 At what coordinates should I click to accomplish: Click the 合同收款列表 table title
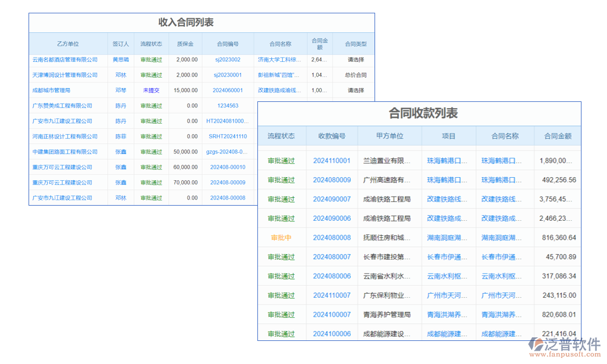[425, 113]
